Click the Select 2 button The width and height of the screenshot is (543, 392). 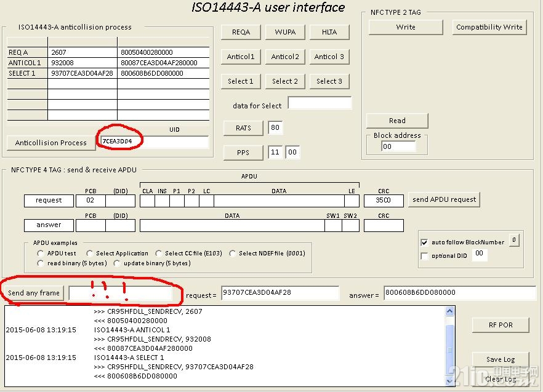(x=285, y=81)
